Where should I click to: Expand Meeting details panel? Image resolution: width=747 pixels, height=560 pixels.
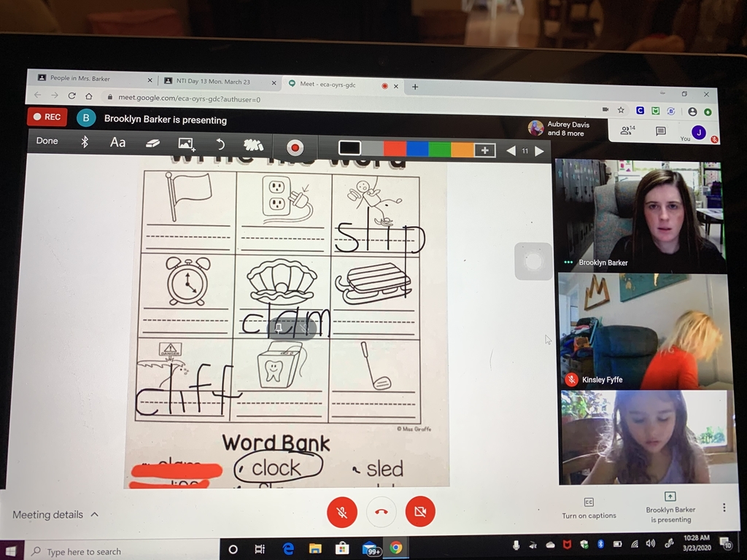(x=55, y=515)
